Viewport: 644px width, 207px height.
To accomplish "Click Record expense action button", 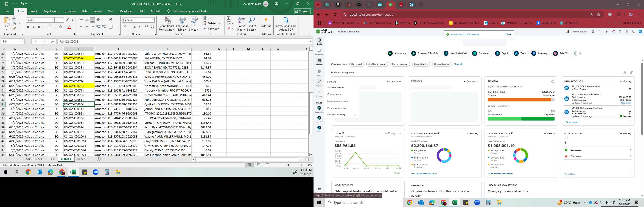I will 400,64.
